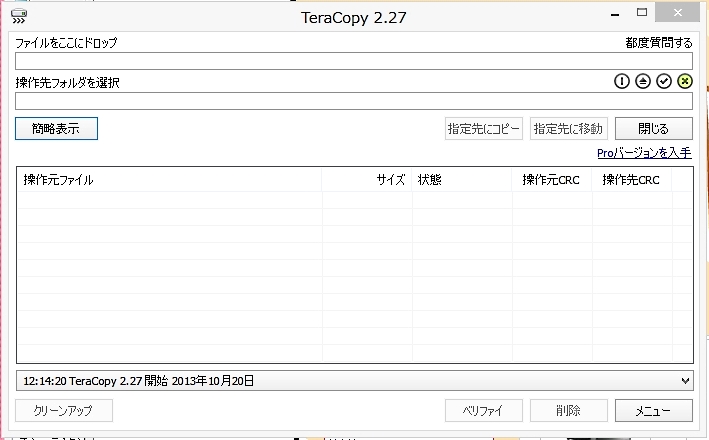709x440 pixels.
Task: Sort by サイズ column header
Action: (367, 180)
